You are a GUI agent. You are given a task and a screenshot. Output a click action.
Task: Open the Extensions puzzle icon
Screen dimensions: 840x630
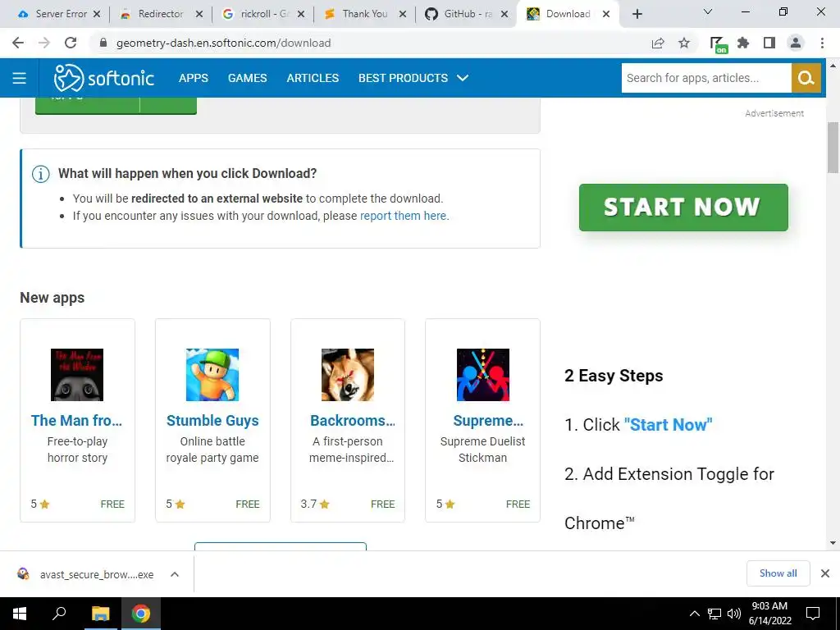pos(743,43)
